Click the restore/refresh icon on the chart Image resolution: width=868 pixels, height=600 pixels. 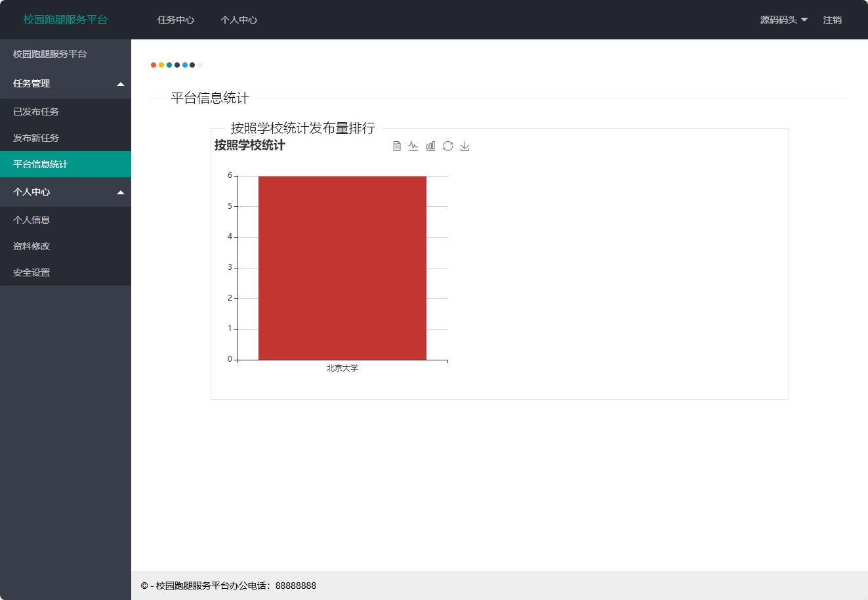[x=448, y=146]
